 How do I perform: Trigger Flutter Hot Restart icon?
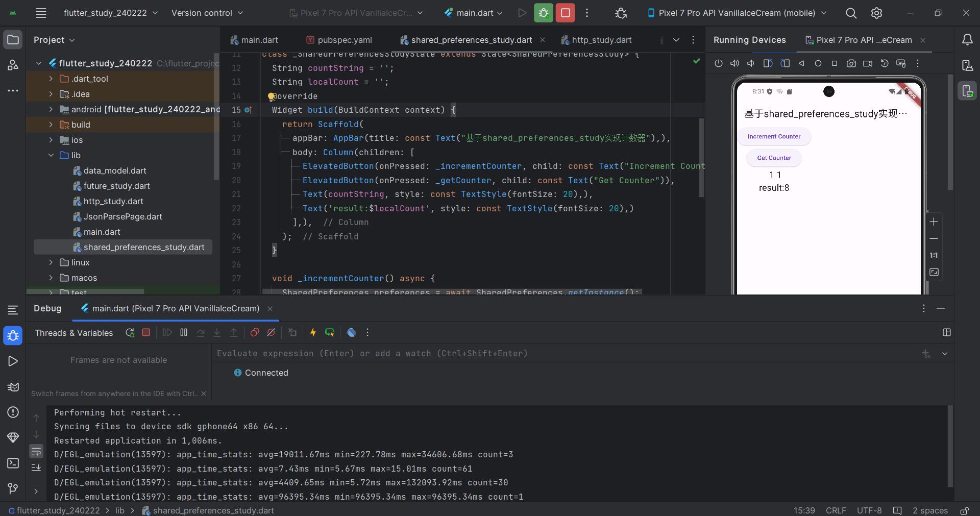point(330,332)
